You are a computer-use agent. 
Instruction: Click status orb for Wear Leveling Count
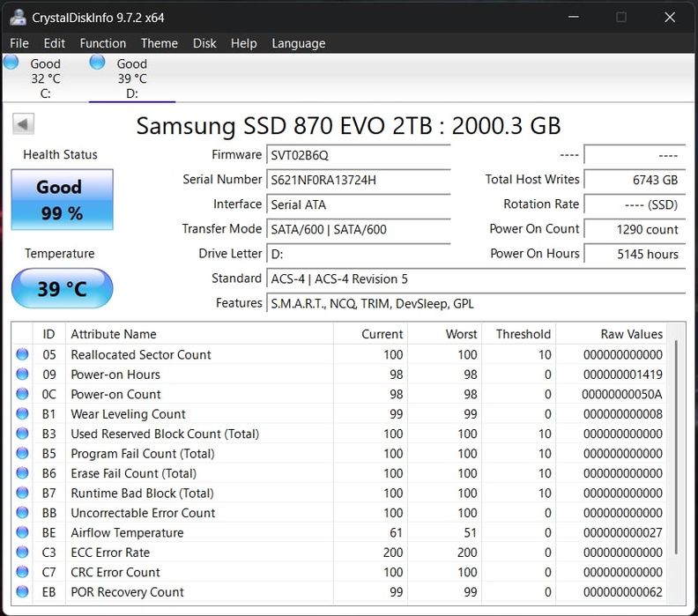click(22, 413)
